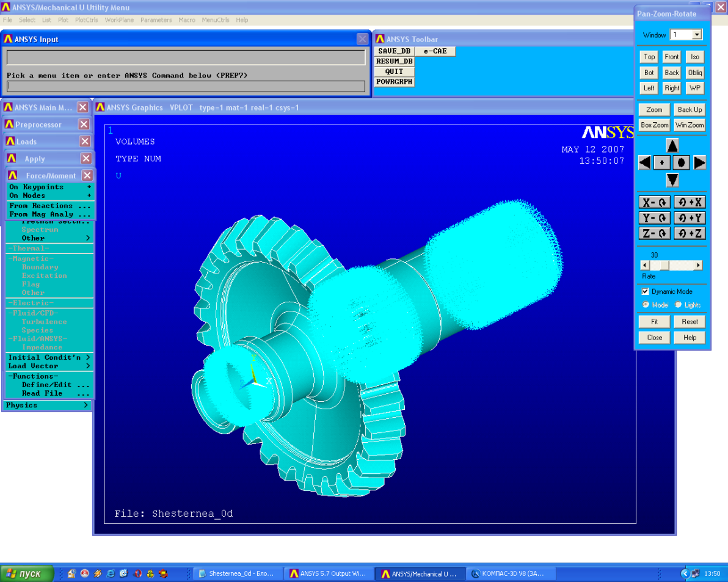
Task: Click the Back Up zoom button
Action: point(690,109)
